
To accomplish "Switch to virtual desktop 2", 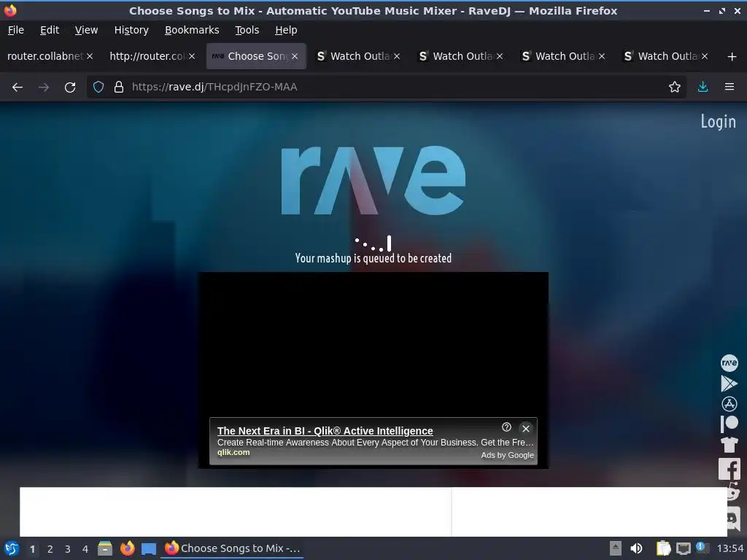I will pyautogui.click(x=50, y=549).
